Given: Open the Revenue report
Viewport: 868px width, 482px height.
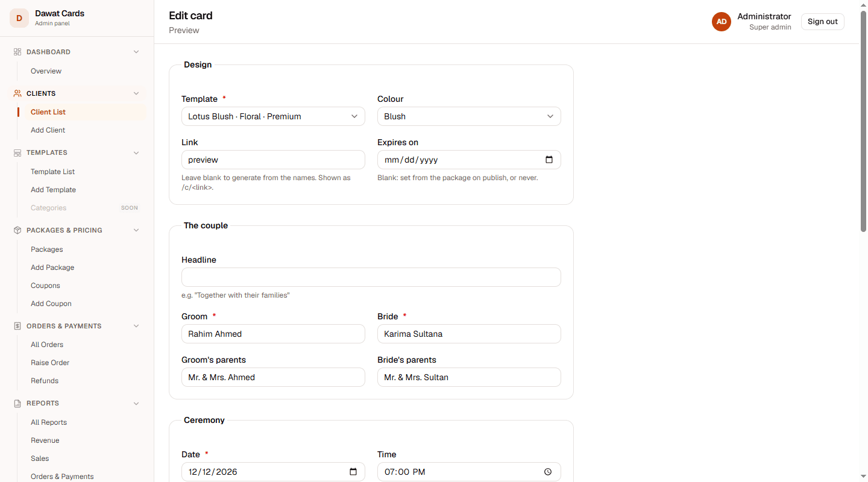Looking at the screenshot, I should [x=45, y=440].
